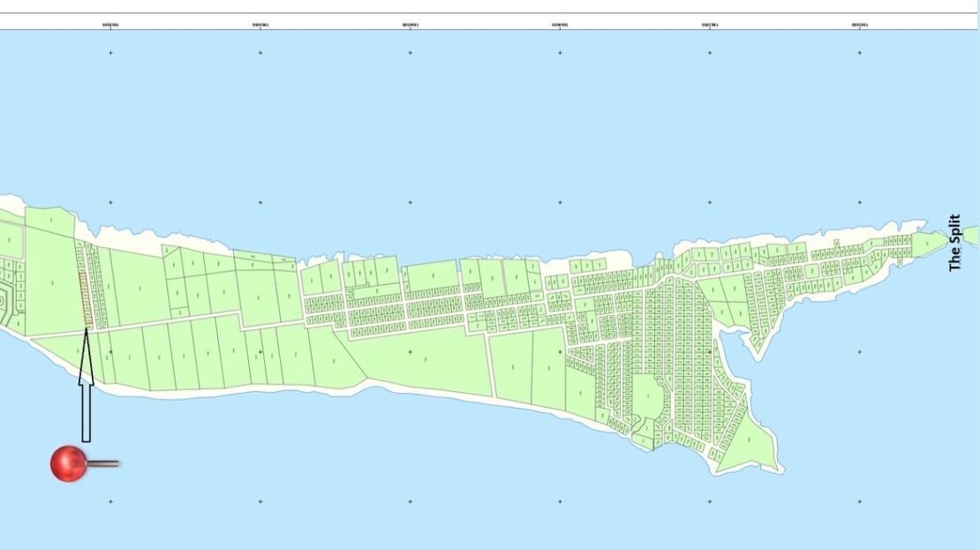The width and height of the screenshot is (980, 550).
Task: Click the white ruler bar along the top
Action: click(490, 21)
